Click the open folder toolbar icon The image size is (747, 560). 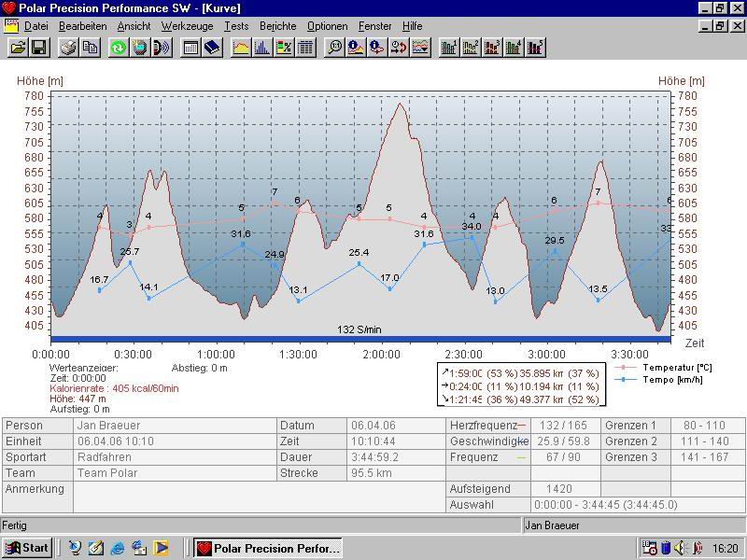tap(17, 48)
